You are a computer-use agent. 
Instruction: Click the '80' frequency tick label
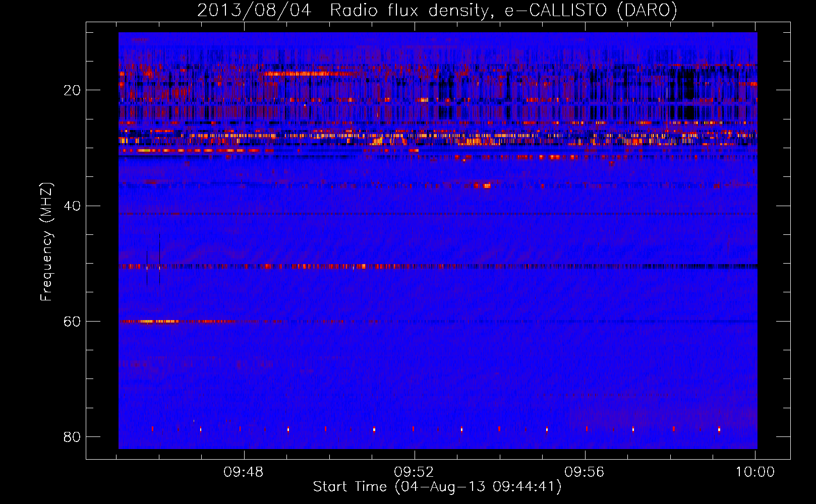pos(72,437)
